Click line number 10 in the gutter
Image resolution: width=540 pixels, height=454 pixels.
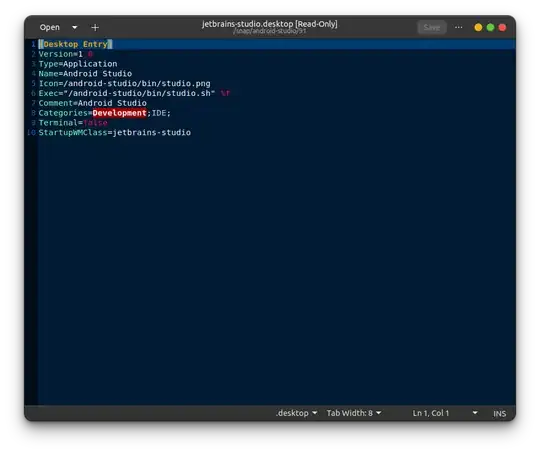pos(31,133)
